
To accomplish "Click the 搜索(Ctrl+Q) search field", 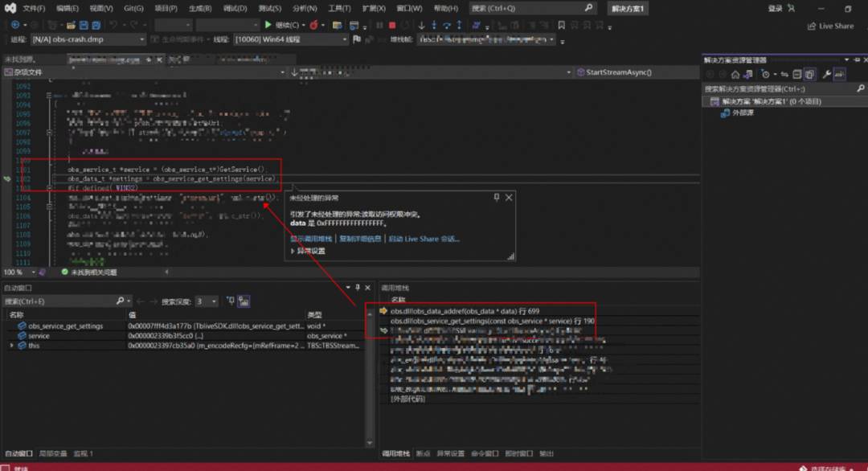I will pos(532,8).
